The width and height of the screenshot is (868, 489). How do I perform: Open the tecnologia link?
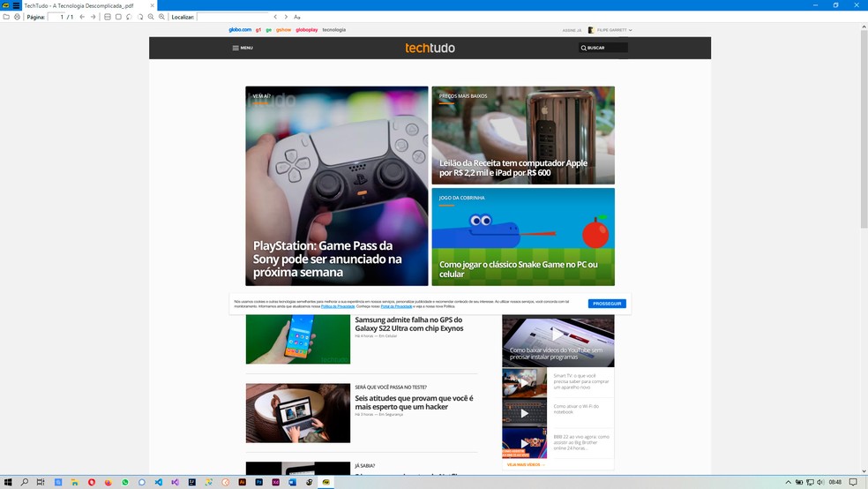(333, 30)
